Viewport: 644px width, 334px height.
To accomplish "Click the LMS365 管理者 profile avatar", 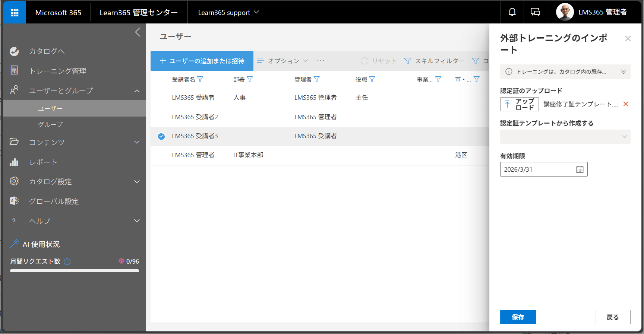I will pos(565,12).
